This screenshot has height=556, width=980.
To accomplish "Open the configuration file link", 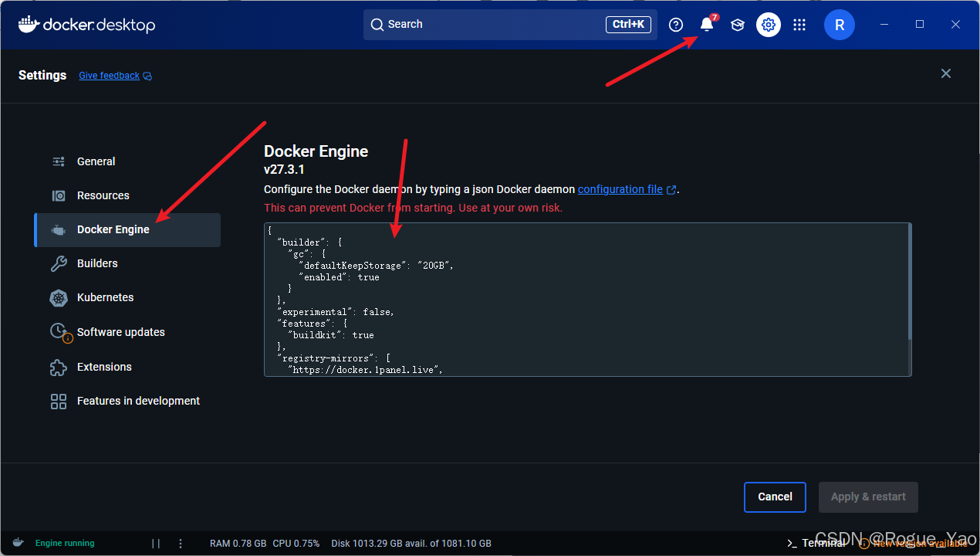I will tap(620, 189).
